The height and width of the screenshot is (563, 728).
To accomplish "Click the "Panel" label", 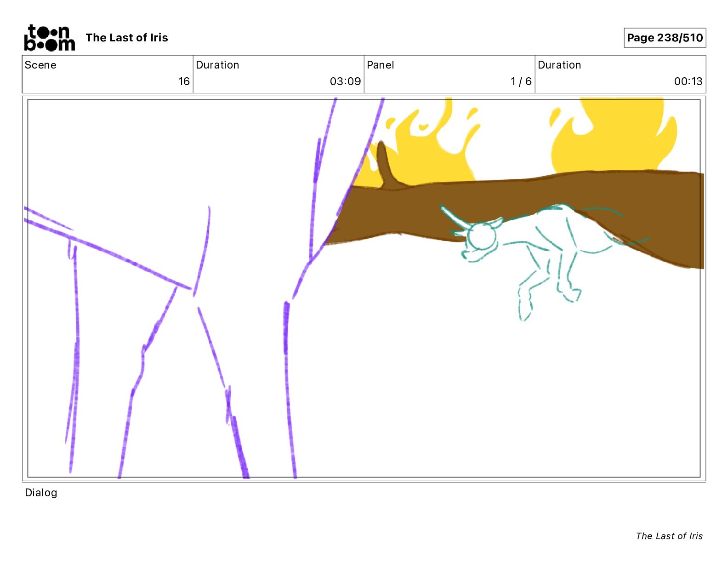I will [381, 65].
